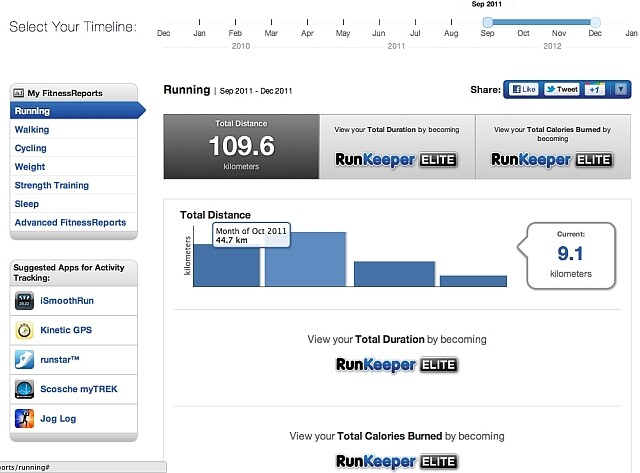Open the Walking report
The height and width of the screenshot is (473, 640).
tap(32, 130)
